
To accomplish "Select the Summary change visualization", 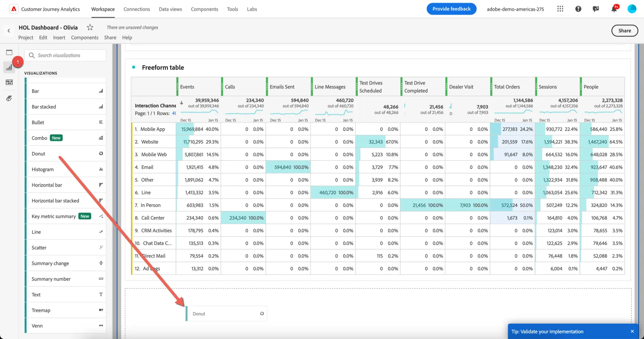I will 66,263.
